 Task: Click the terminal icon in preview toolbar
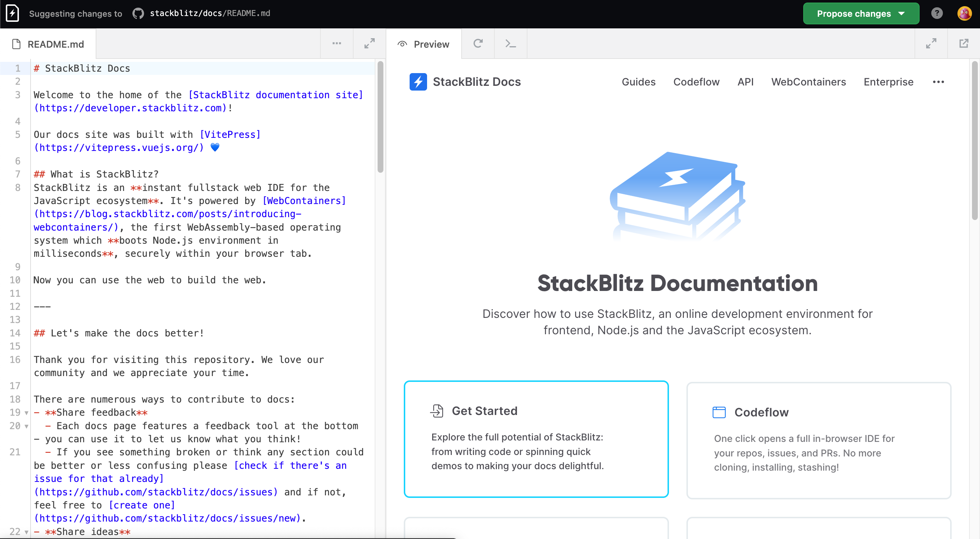[511, 43]
